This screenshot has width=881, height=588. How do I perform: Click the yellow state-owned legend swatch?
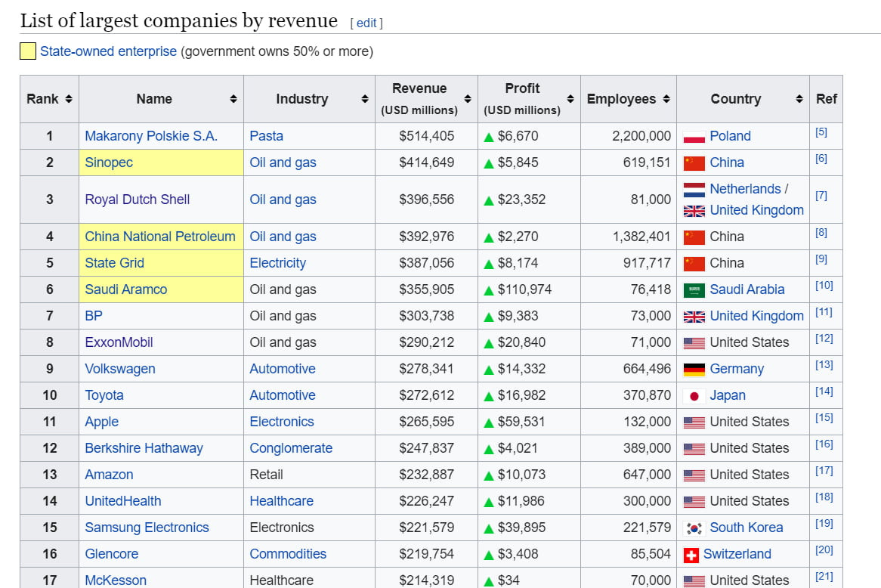(x=28, y=51)
